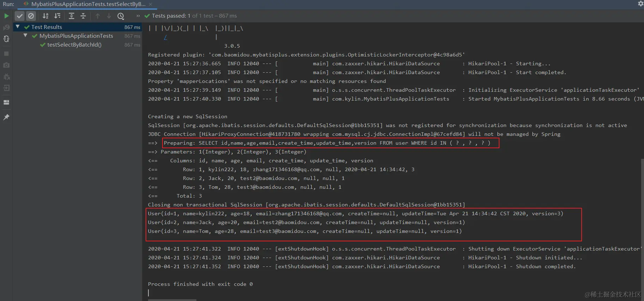644x301 pixels.
Task: Collapse the MybatisPlusApplicationTests node
Action: click(25, 36)
